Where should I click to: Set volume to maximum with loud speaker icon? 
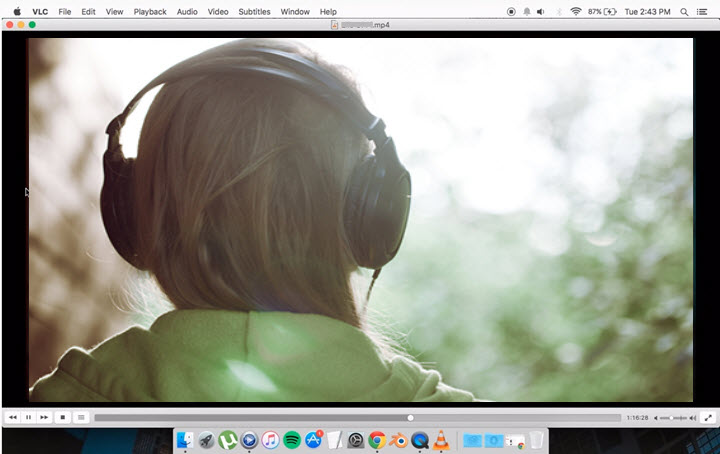[693, 418]
